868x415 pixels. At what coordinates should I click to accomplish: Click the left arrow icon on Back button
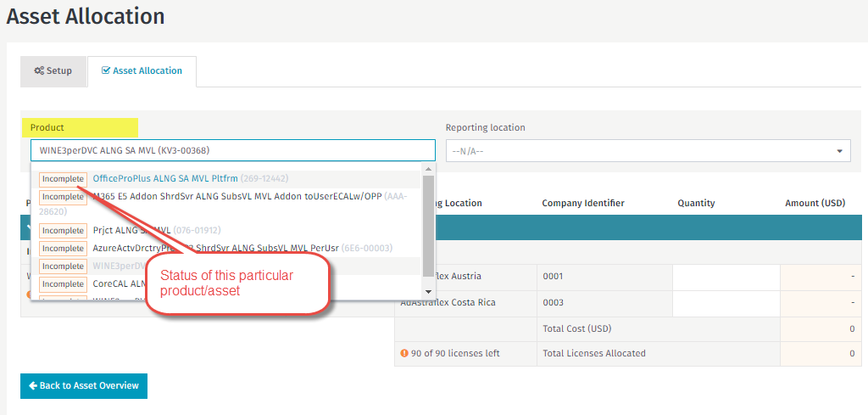tap(33, 385)
